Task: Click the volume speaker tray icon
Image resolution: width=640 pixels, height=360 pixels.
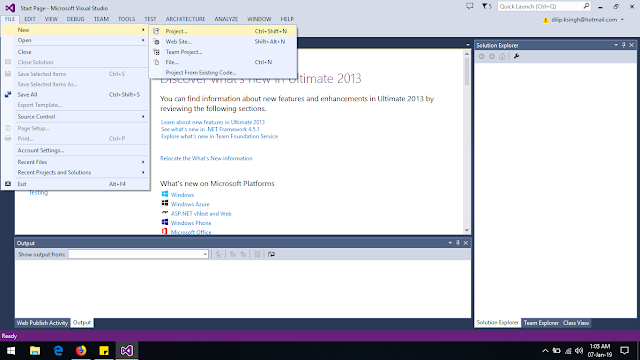Action: 579,351
